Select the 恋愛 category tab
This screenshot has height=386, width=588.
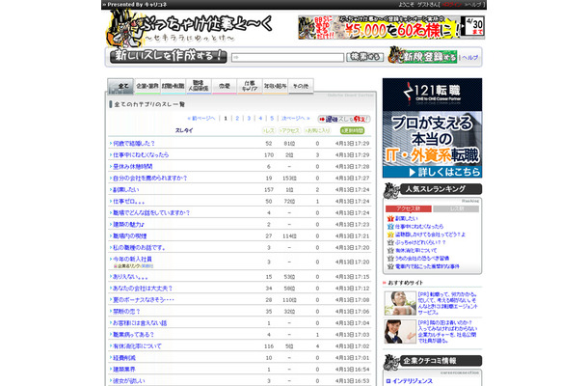tap(225, 86)
